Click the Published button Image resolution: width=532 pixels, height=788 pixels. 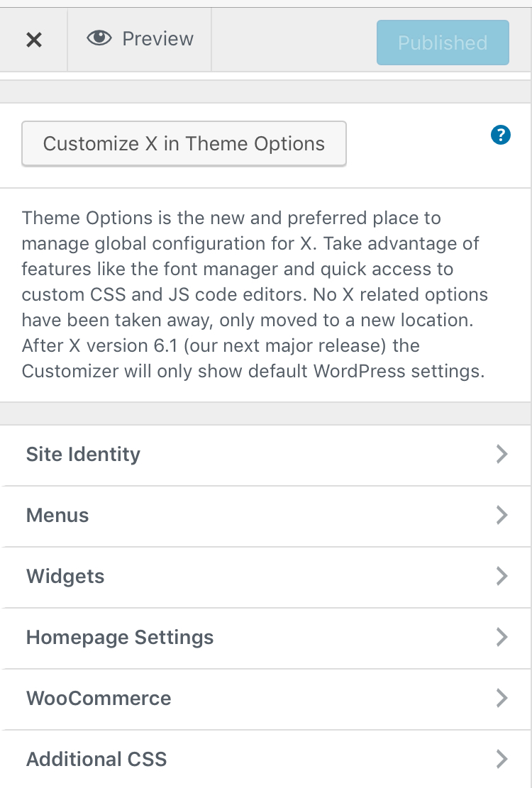[x=443, y=43]
